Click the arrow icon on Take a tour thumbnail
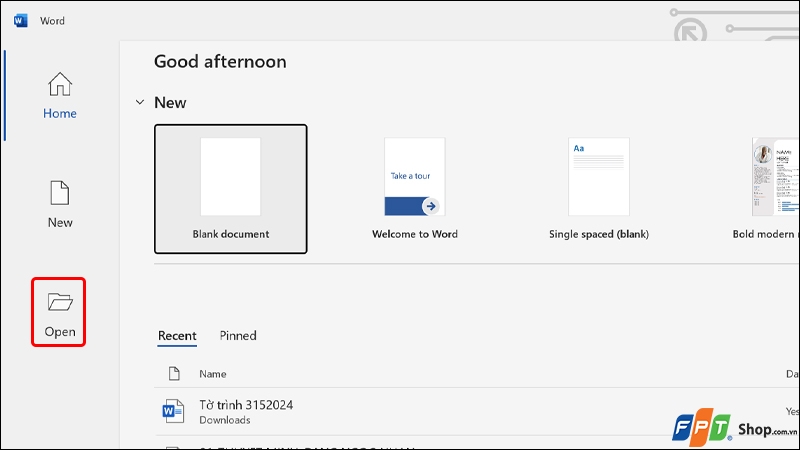Viewport: 800px width, 450px height. 430,205
